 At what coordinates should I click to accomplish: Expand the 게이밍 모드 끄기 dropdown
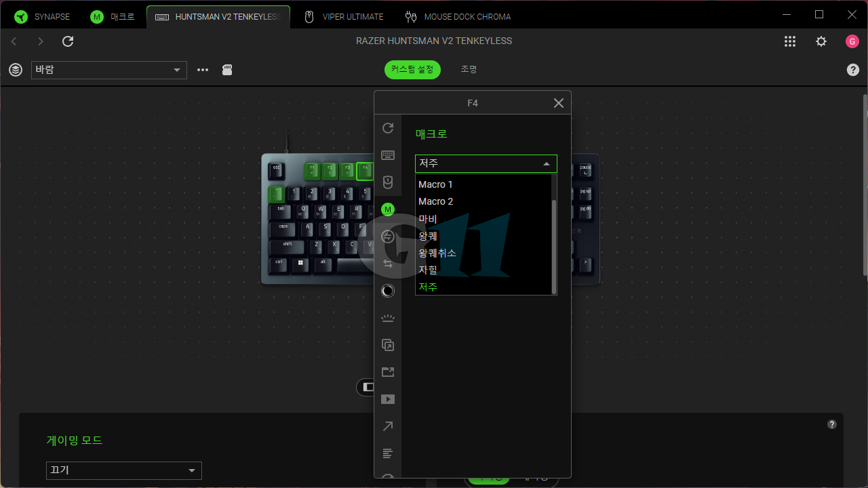[x=124, y=470]
